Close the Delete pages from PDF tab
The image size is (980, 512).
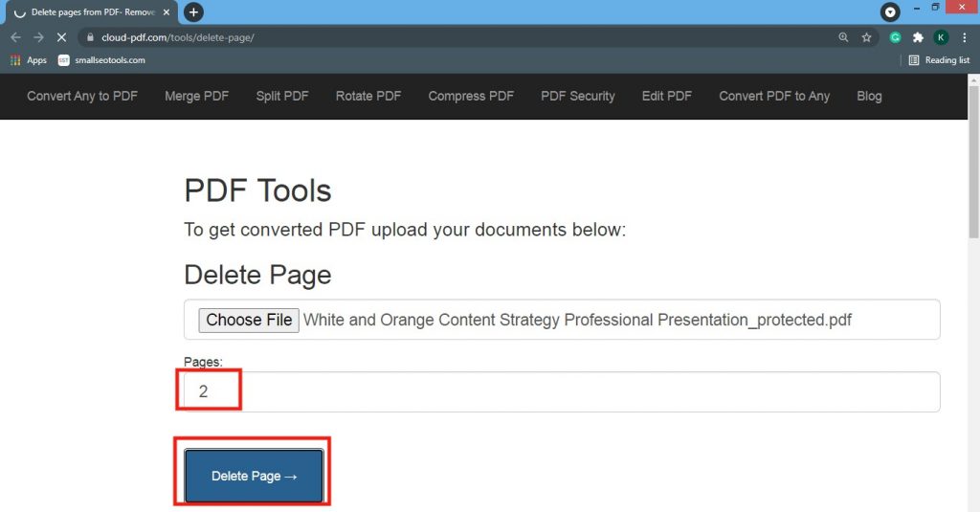click(167, 11)
